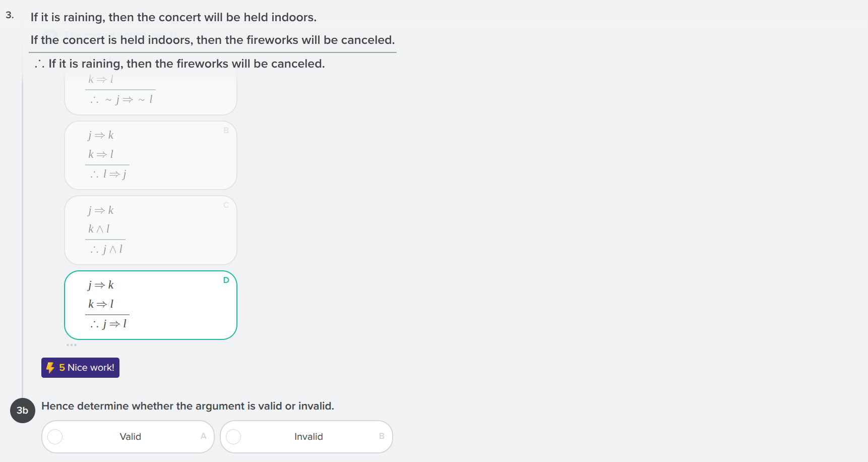This screenshot has height=462, width=868.
Task: Click the faded C letter on the third card
Action: point(226,205)
